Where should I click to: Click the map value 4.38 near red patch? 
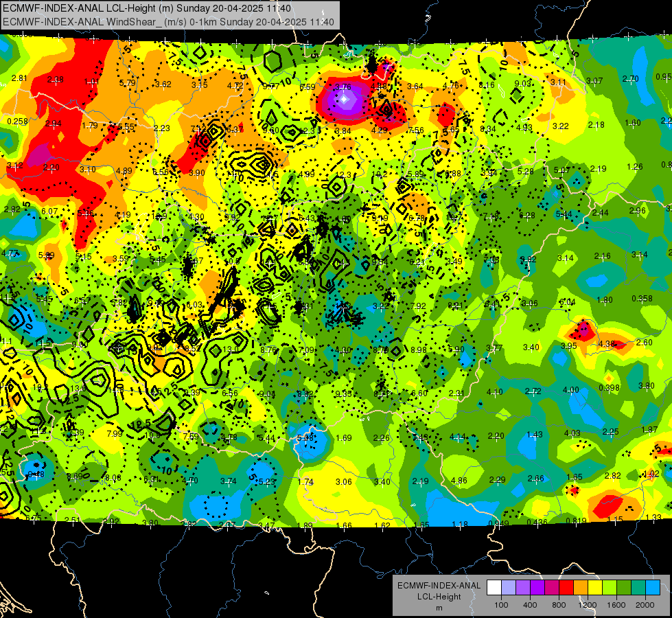[607, 343]
